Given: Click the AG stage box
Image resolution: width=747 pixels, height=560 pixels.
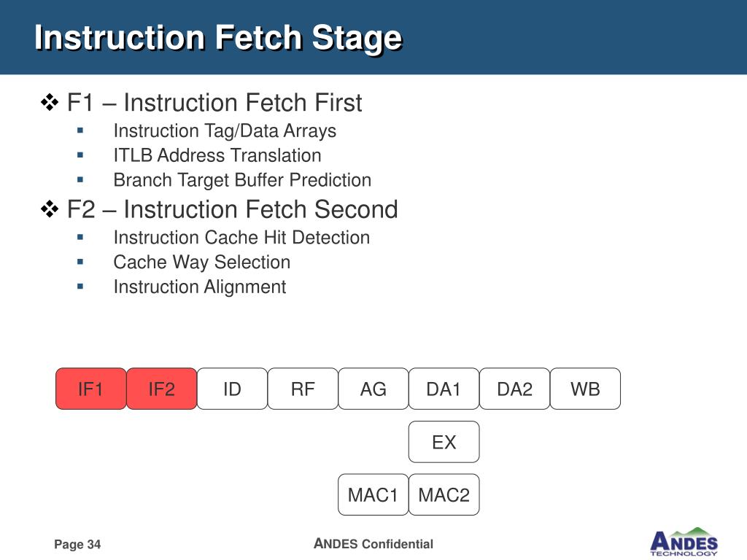Looking at the screenshot, I should pyautogui.click(x=373, y=389).
